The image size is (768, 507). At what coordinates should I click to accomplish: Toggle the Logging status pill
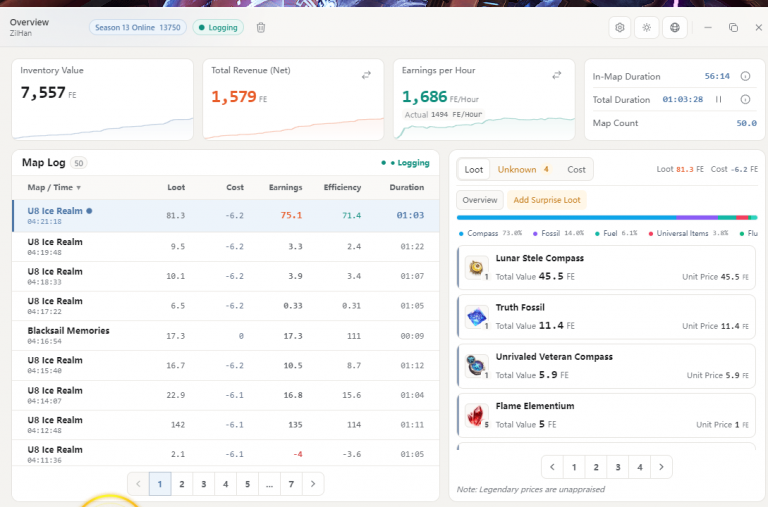[x=218, y=27]
